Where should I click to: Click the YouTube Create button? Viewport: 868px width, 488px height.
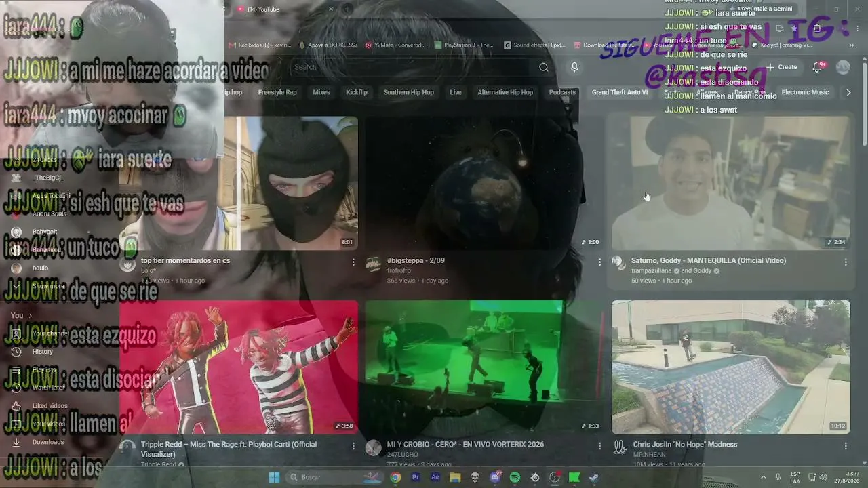(781, 67)
